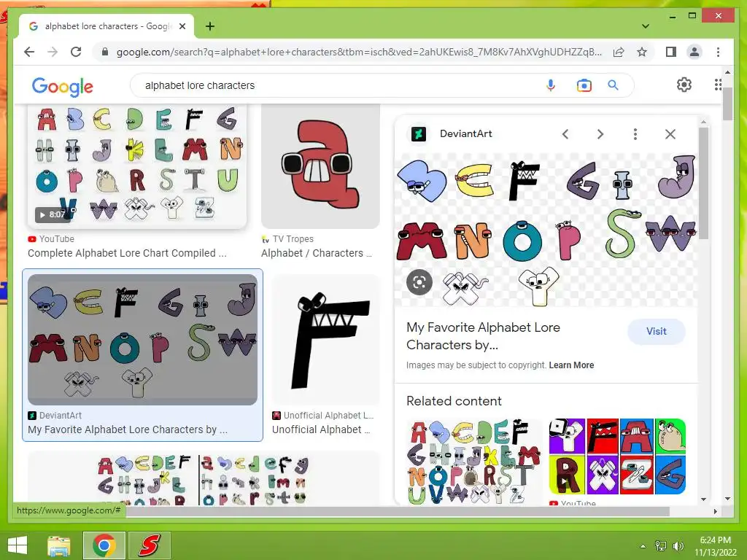Click the Lens search-inside-image icon
This screenshot has height=560, width=747.
pyautogui.click(x=419, y=282)
